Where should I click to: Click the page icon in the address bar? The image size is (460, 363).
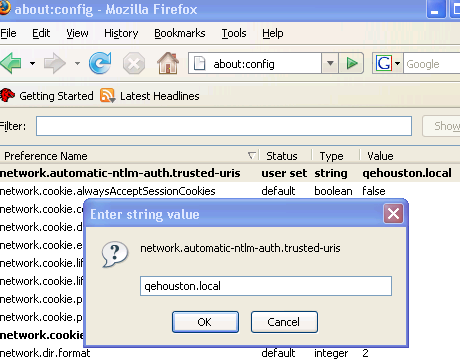[199, 63]
